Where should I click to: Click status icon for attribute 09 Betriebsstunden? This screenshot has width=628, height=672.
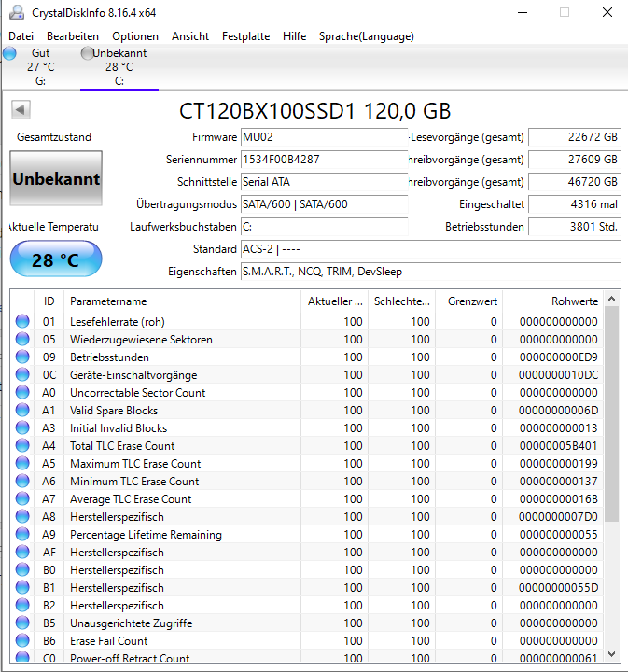coord(22,357)
